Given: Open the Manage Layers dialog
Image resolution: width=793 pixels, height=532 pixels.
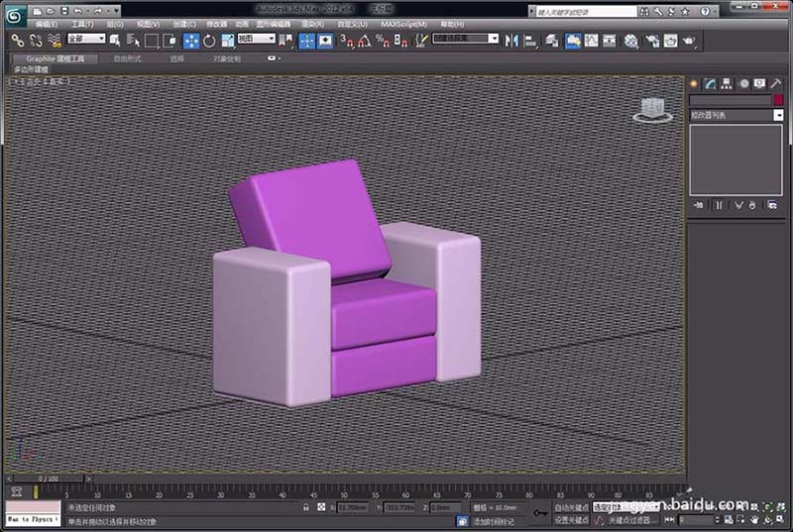Looking at the screenshot, I should pyautogui.click(x=552, y=41).
